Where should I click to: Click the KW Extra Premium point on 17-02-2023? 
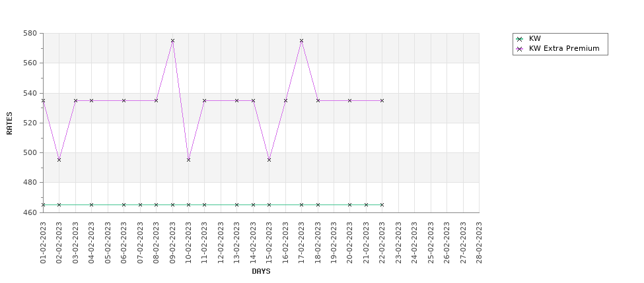pos(301,41)
